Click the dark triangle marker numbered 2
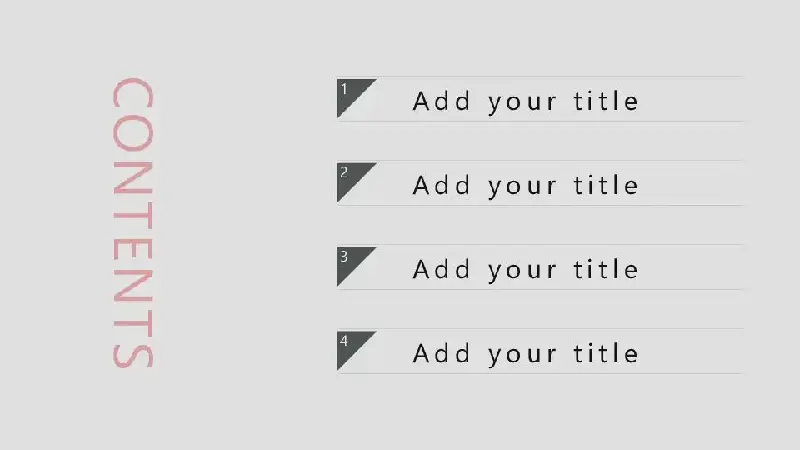The image size is (800, 450). (352, 178)
